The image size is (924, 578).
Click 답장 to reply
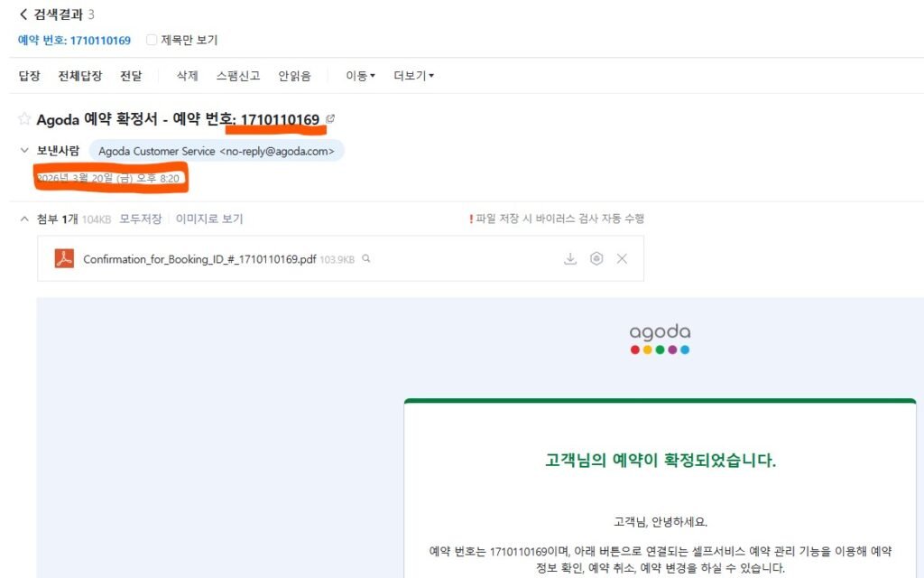30,76
